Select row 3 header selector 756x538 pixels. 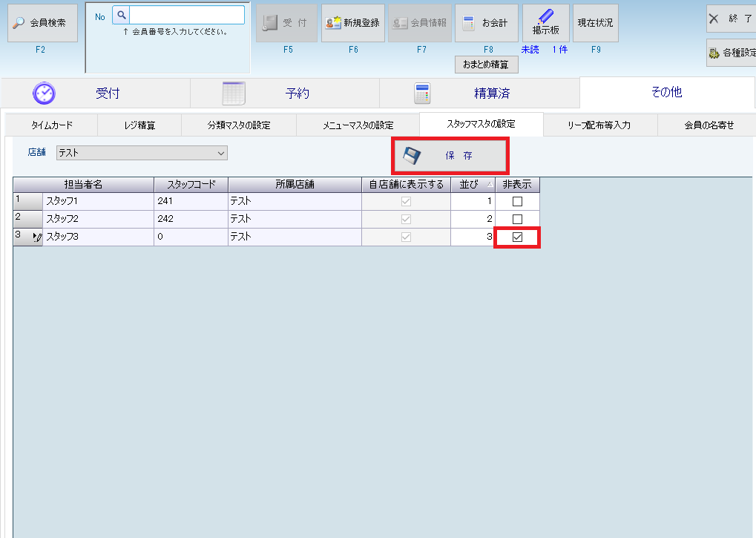click(x=27, y=237)
